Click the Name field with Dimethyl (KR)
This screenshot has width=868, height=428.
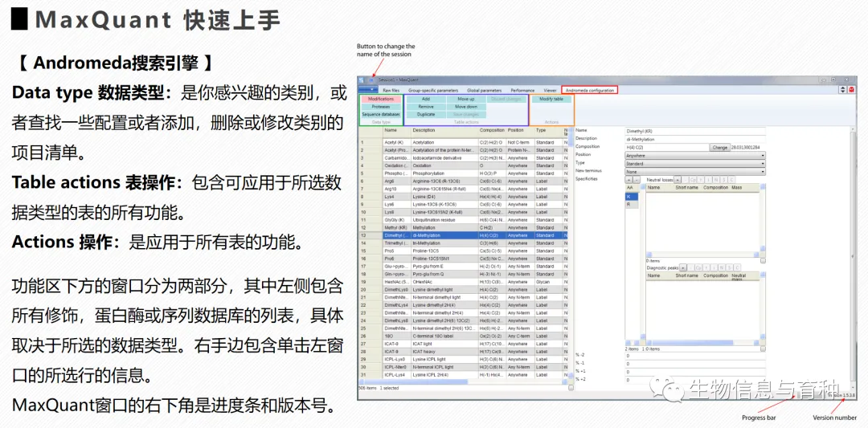pyautogui.click(x=695, y=132)
